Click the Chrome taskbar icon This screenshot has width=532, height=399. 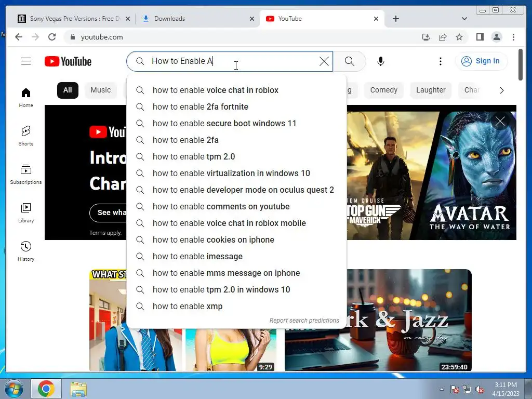pyautogui.click(x=46, y=389)
